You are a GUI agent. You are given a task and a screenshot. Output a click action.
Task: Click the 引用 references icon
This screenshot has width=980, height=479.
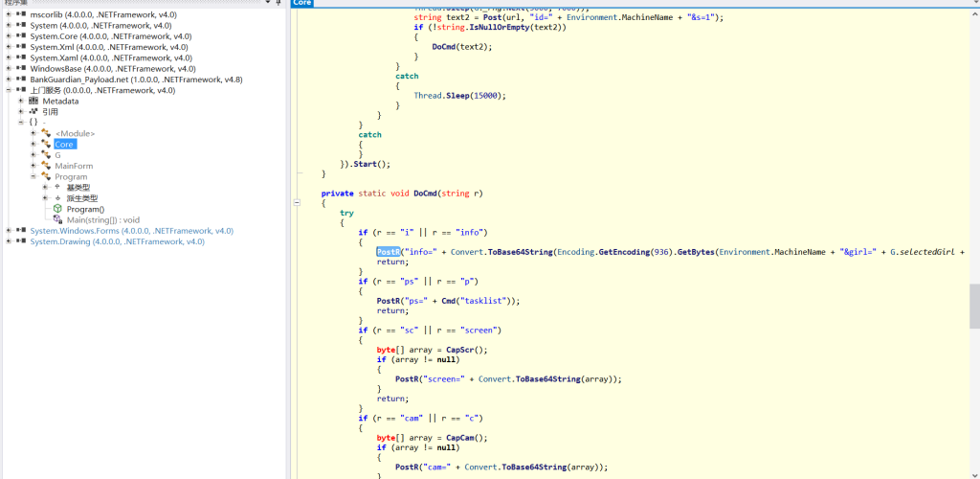33,111
